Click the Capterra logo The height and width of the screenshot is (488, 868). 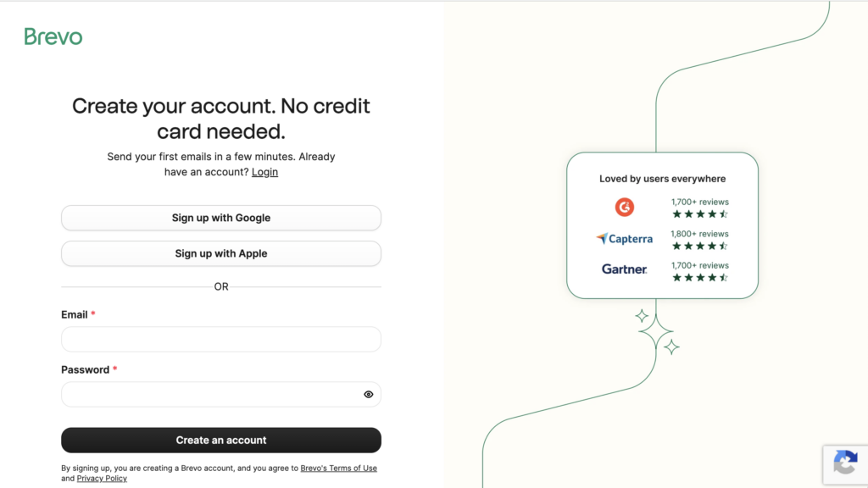coord(625,239)
